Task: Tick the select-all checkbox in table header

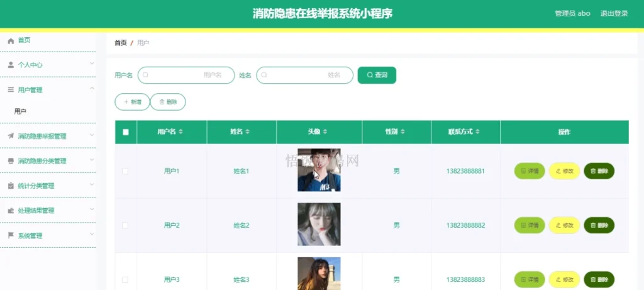Action: [x=126, y=132]
